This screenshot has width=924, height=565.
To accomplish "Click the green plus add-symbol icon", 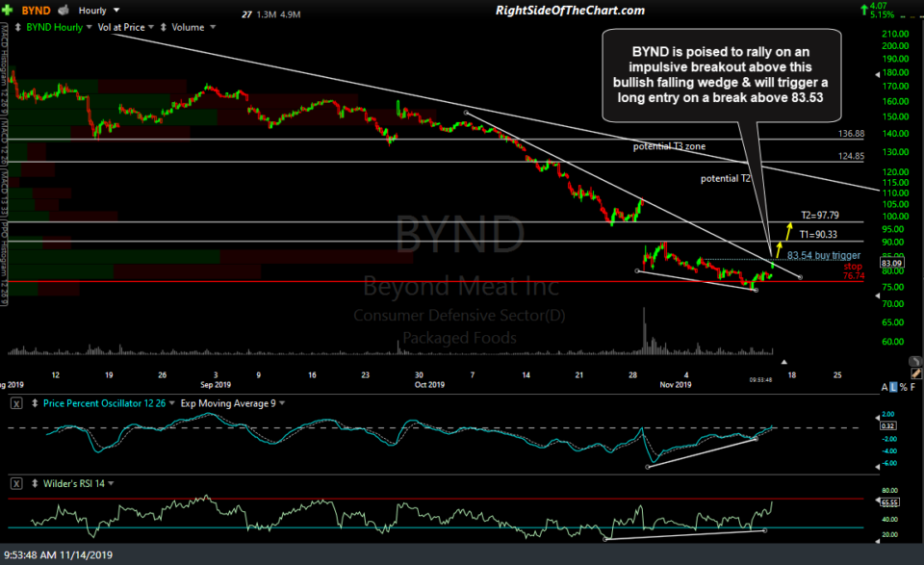I will point(8,10).
